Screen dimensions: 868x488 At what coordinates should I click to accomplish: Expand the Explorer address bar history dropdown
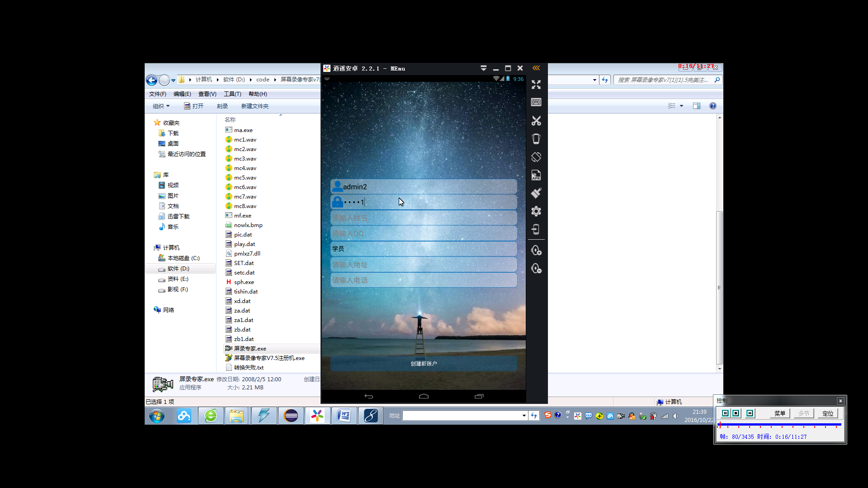coord(594,80)
